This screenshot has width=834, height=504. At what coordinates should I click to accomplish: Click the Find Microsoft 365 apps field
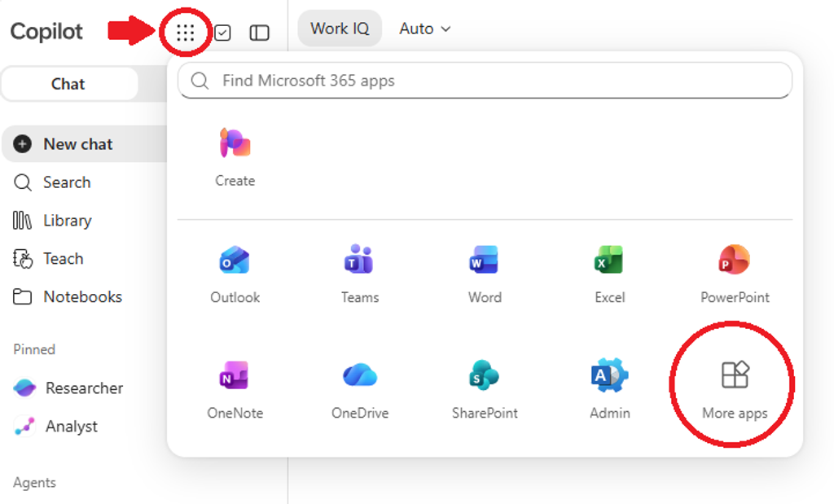pyautogui.click(x=485, y=81)
